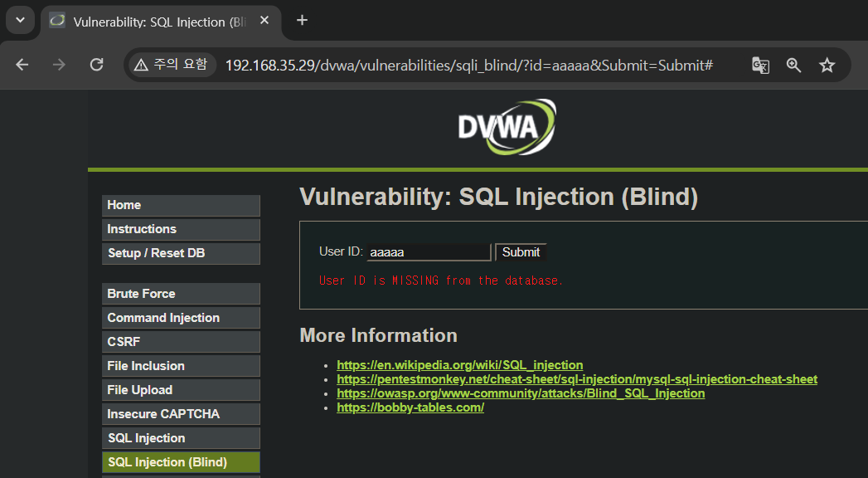This screenshot has width=868, height=478.
Task: Open the Home menu item
Action: tap(181, 206)
